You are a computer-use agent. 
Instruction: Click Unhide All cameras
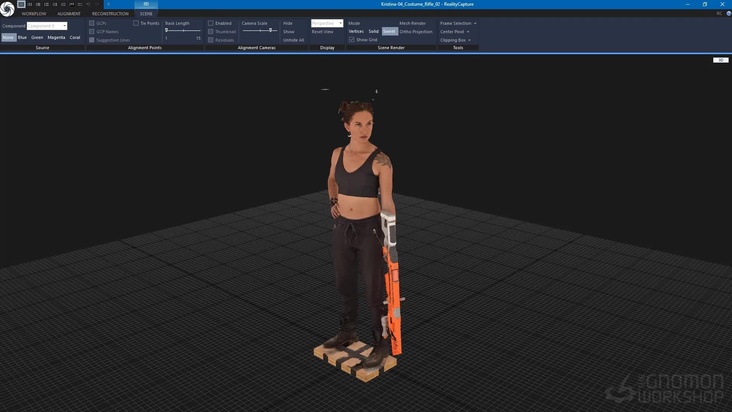pos(293,40)
